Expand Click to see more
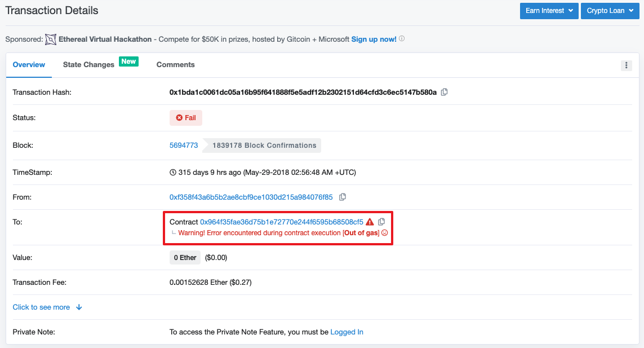The width and height of the screenshot is (644, 348). (47, 307)
